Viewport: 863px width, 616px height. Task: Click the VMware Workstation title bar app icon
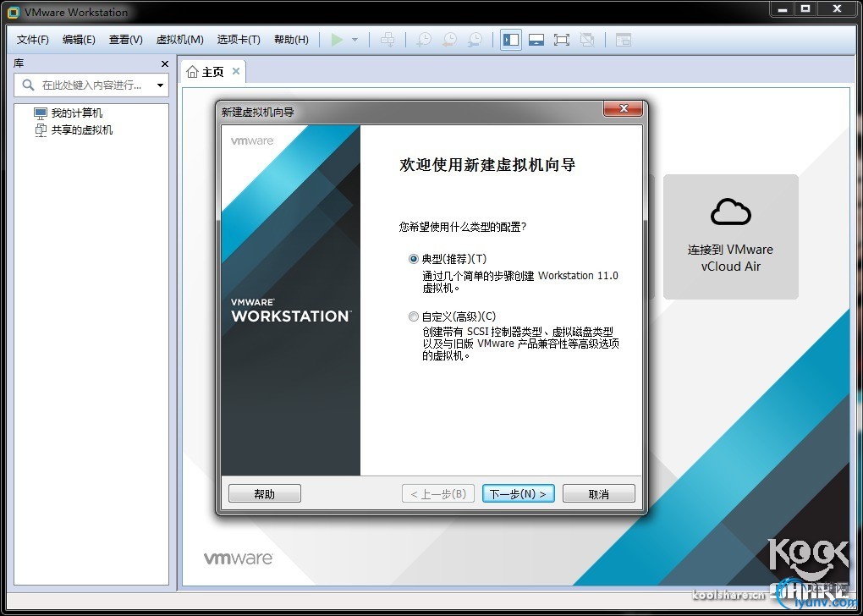[x=14, y=12]
